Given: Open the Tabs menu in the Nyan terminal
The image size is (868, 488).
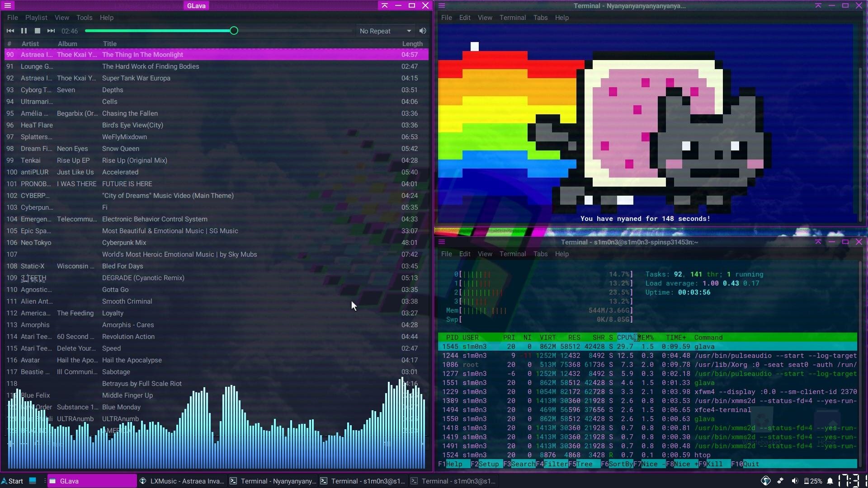Looking at the screenshot, I should [540, 18].
